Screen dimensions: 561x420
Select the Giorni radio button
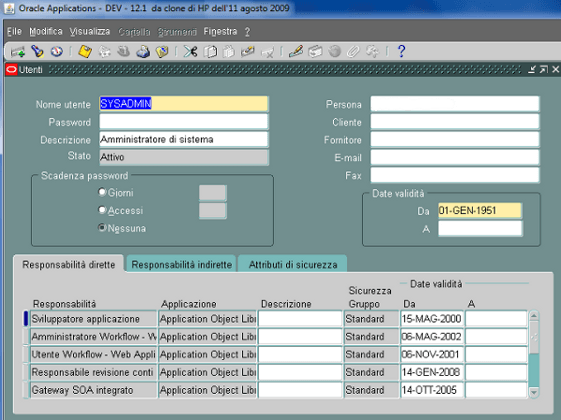(x=102, y=192)
